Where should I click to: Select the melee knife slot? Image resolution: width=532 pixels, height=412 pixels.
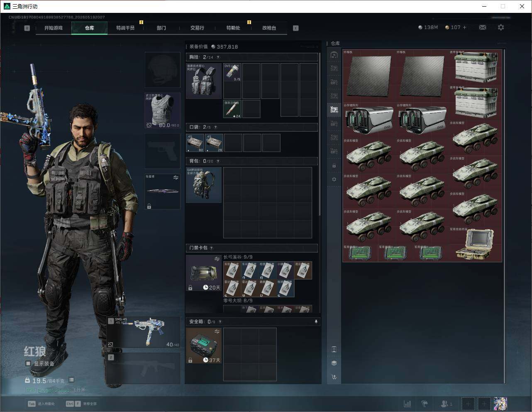[163, 191]
